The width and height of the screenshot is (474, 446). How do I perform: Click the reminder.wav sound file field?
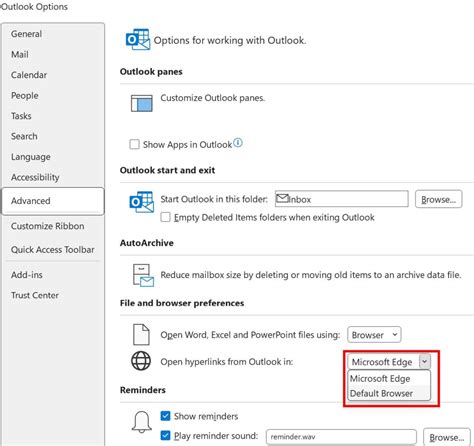click(x=341, y=437)
